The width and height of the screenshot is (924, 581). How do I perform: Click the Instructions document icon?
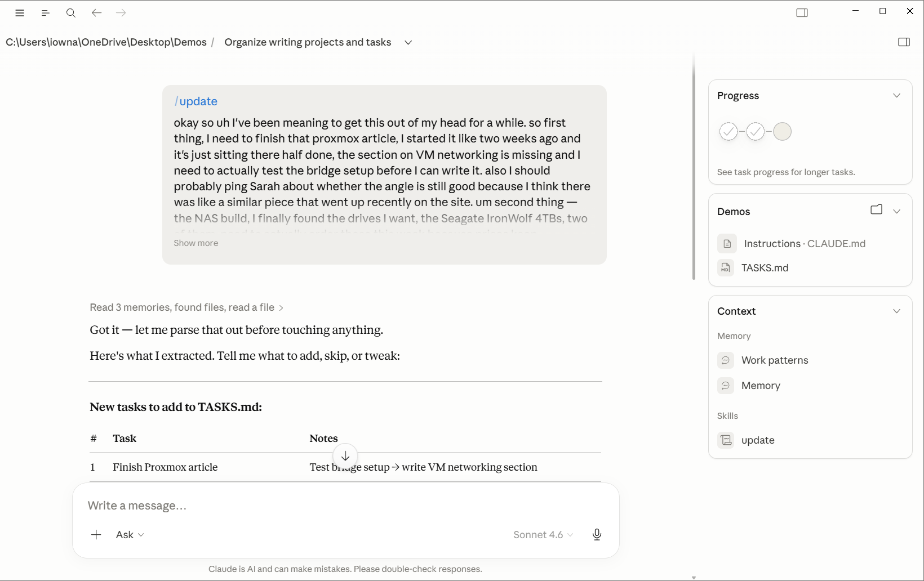[x=727, y=244]
